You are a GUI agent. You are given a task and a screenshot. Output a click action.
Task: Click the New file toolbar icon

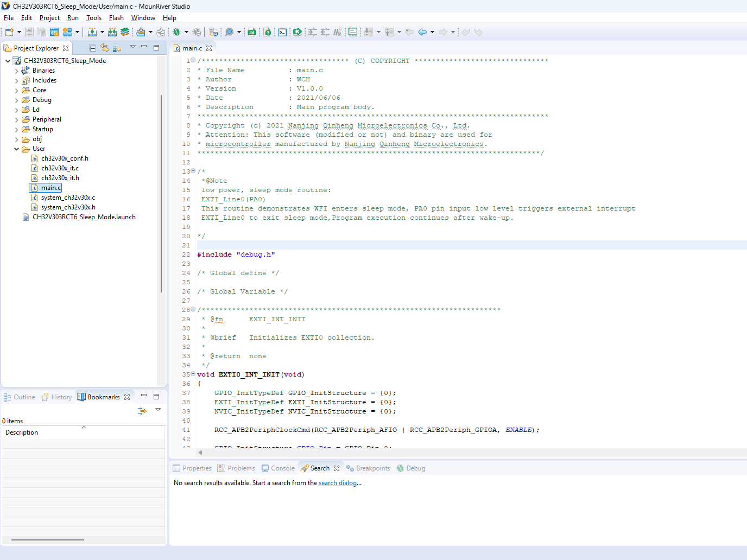tap(9, 32)
